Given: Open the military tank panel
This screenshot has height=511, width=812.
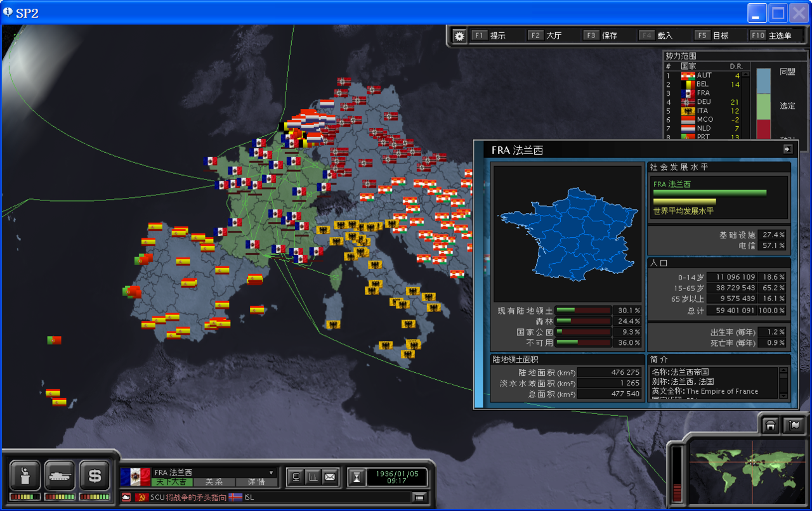Looking at the screenshot, I should (x=60, y=475).
